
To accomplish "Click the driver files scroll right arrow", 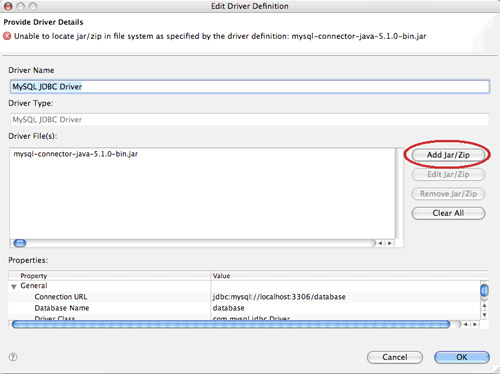I will [389, 243].
